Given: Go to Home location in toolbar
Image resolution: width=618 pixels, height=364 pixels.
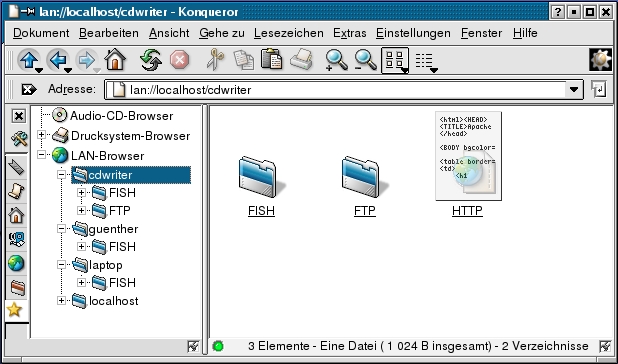Looking at the screenshot, I should [115, 60].
